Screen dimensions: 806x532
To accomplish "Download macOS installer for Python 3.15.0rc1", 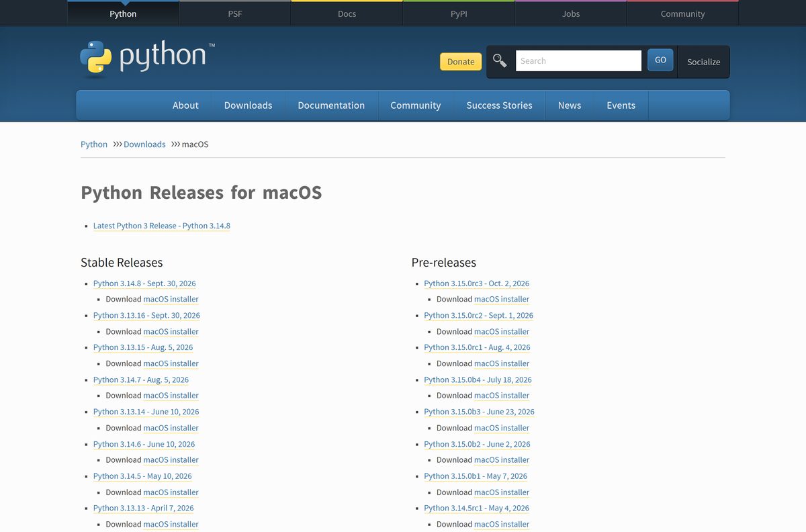I will point(502,364).
